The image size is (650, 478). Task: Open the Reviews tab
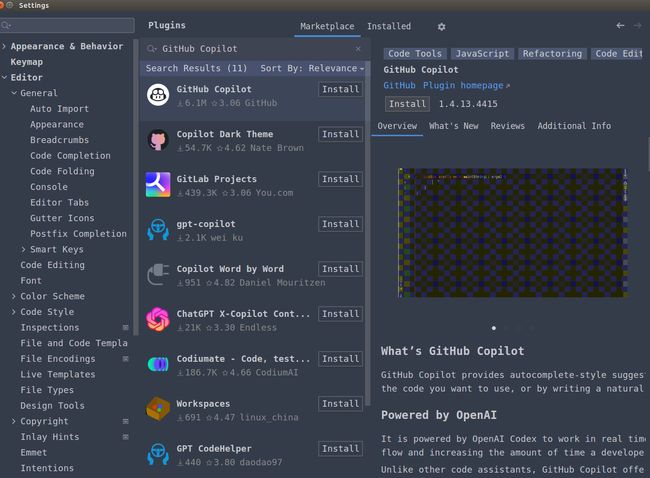point(507,126)
